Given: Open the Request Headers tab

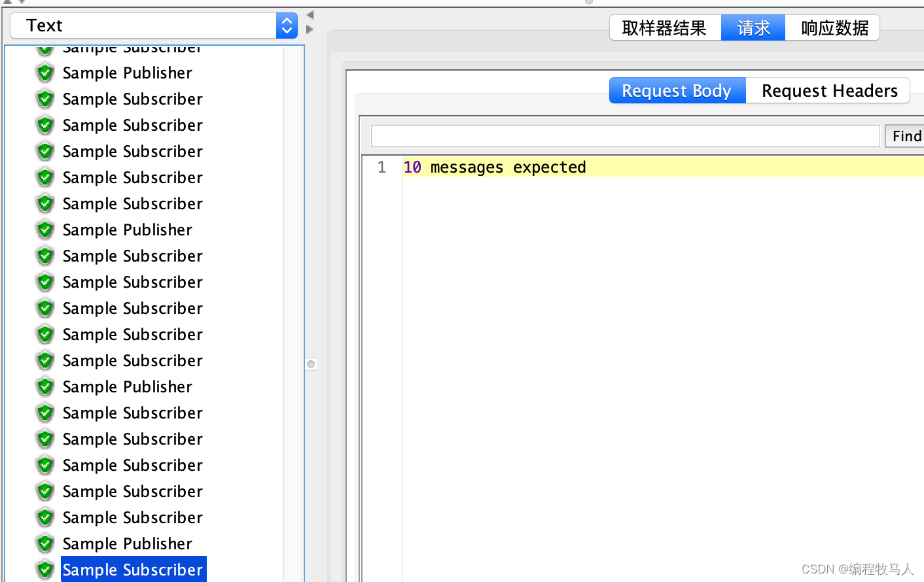Looking at the screenshot, I should tap(828, 90).
